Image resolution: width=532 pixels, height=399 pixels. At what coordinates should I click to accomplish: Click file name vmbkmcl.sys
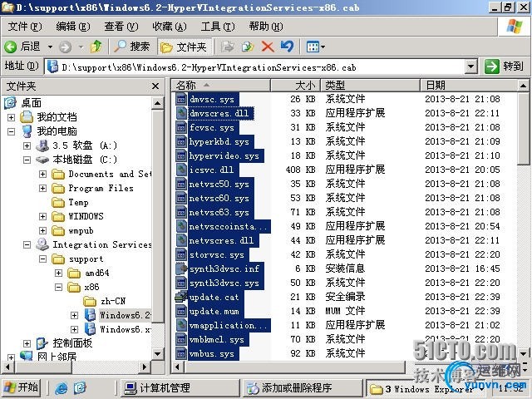(217, 339)
